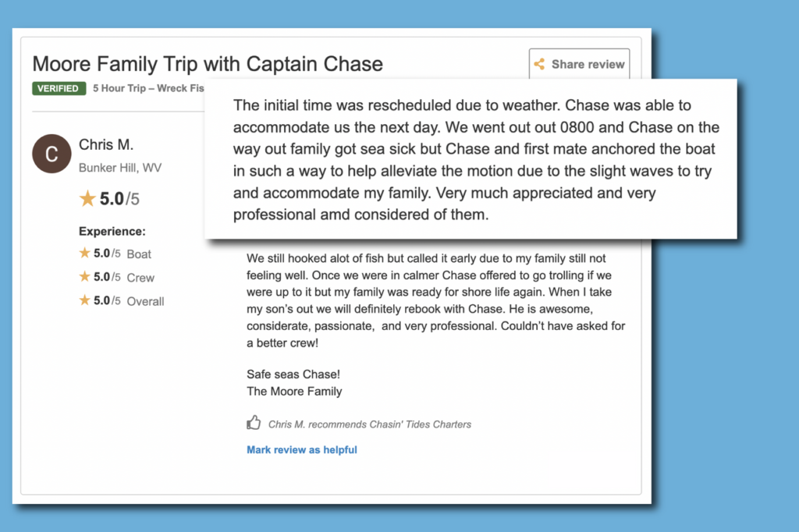Viewport: 799px width, 532px height.
Task: Click the star next to Overall rating
Action: (x=84, y=300)
